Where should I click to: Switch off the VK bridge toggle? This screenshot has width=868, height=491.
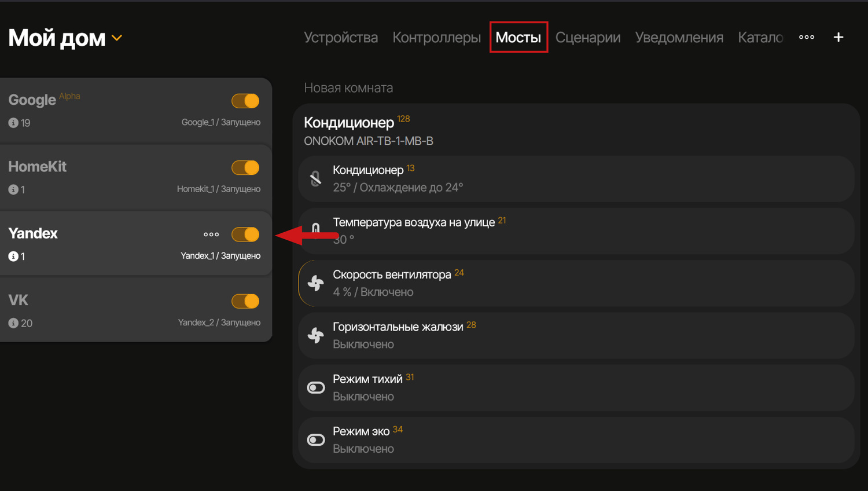[x=245, y=301]
